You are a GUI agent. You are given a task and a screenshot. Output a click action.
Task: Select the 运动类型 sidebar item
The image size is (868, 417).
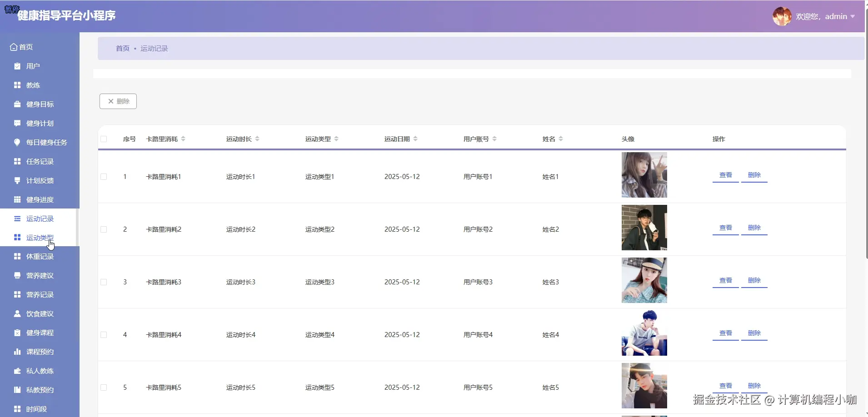pyautogui.click(x=40, y=237)
